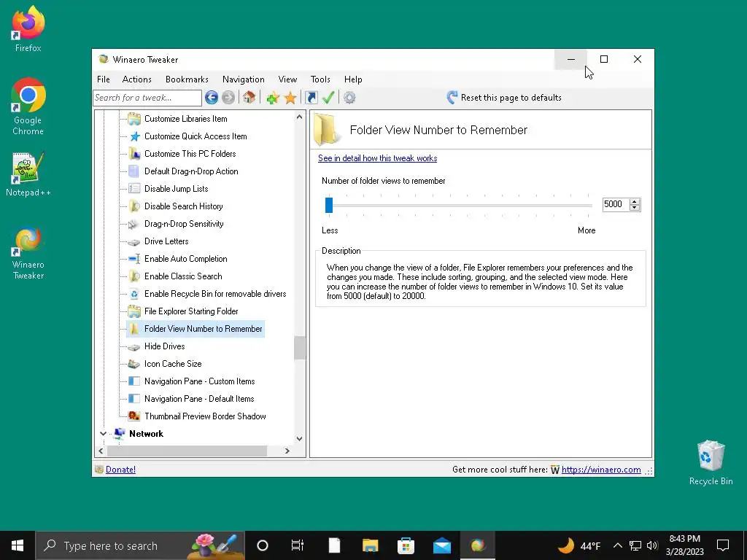
Task: Open Winaero Tweaker desktop shortcut
Action: point(28,254)
